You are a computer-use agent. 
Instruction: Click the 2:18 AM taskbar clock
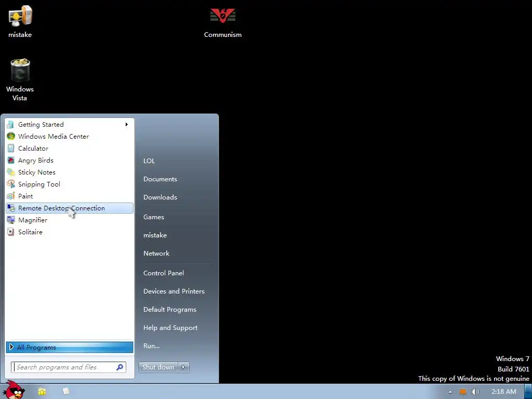(x=504, y=392)
